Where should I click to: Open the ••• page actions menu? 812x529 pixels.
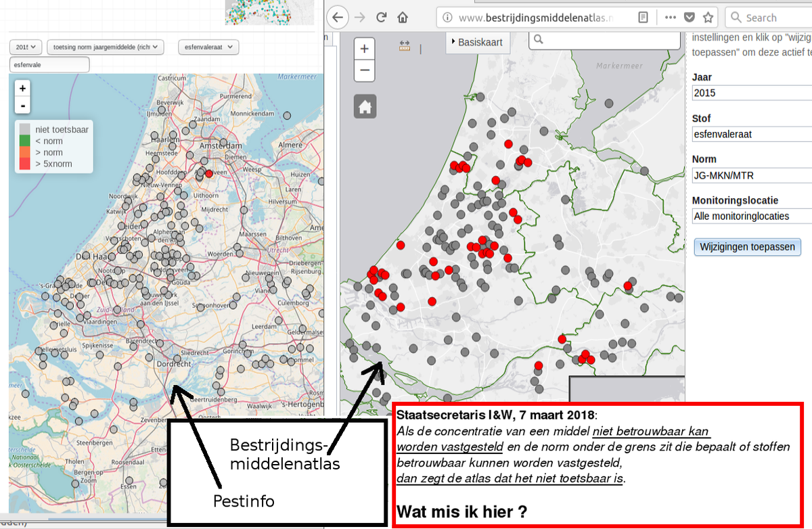tap(672, 18)
